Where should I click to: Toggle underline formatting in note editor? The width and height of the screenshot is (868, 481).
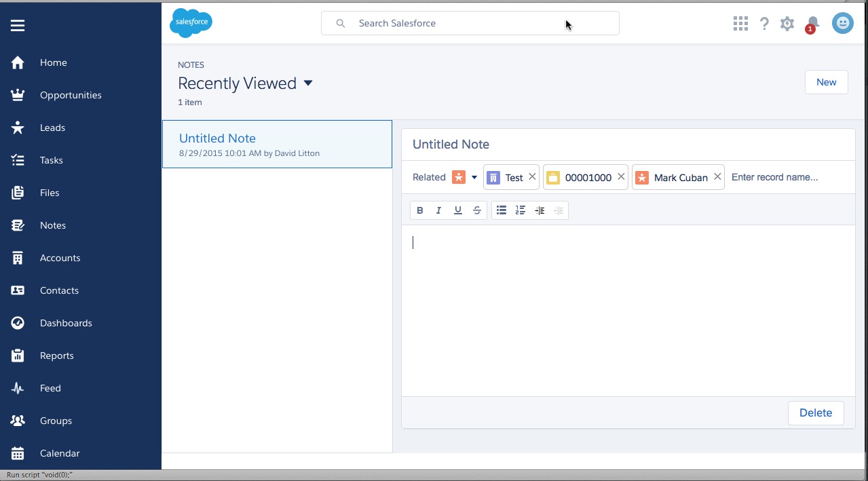[x=458, y=210]
